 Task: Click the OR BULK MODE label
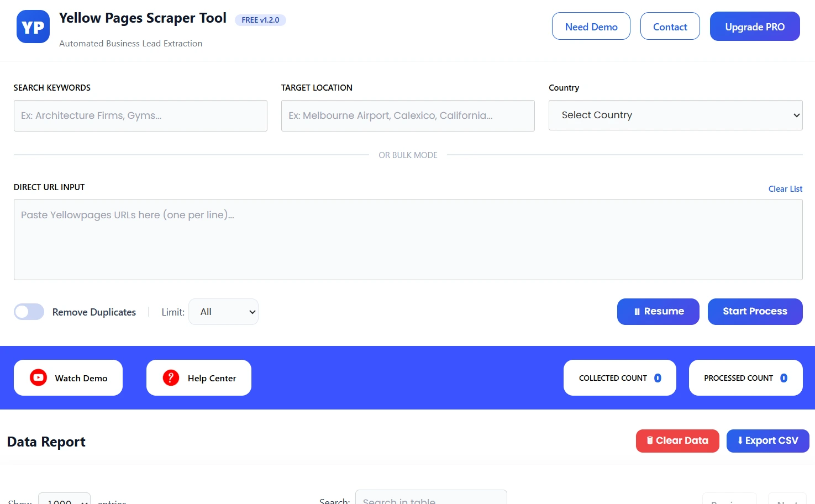[408, 155]
